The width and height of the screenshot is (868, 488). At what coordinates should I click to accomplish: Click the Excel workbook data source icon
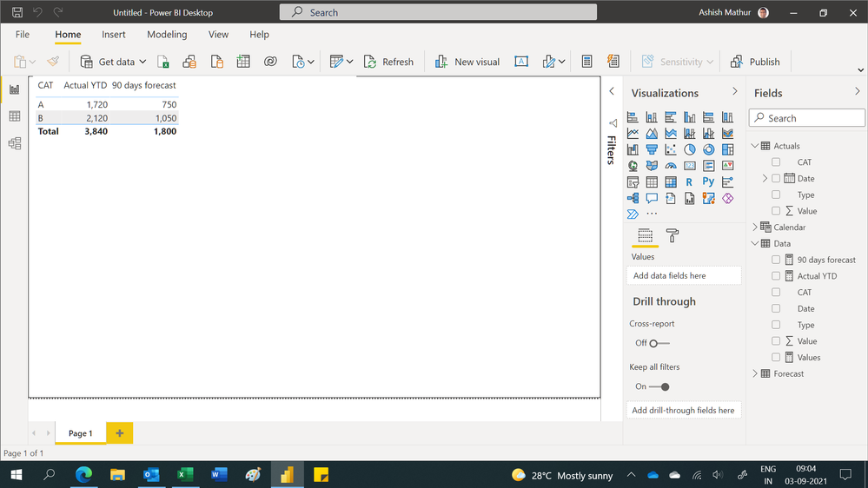(162, 62)
